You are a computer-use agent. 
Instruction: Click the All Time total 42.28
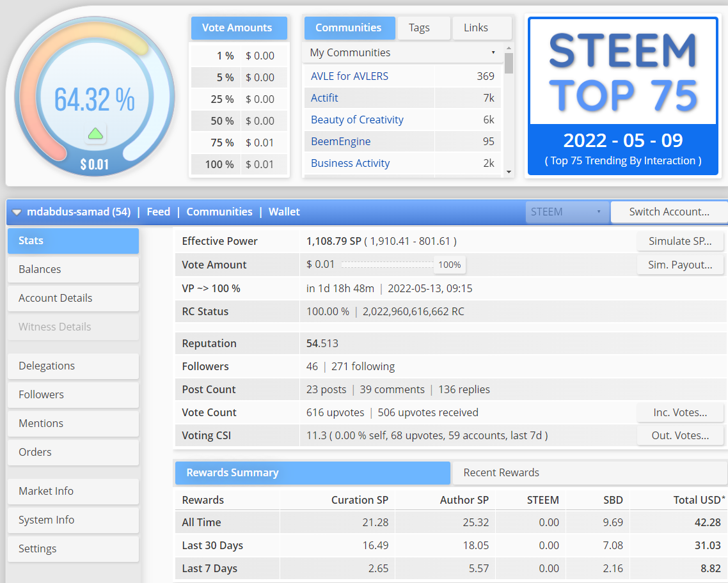coord(708,523)
